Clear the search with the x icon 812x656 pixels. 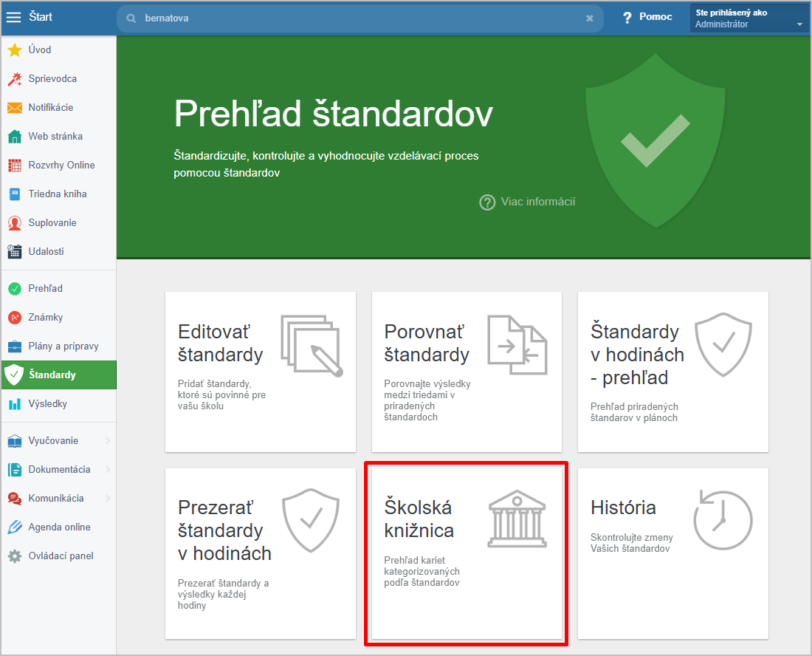[x=589, y=18]
